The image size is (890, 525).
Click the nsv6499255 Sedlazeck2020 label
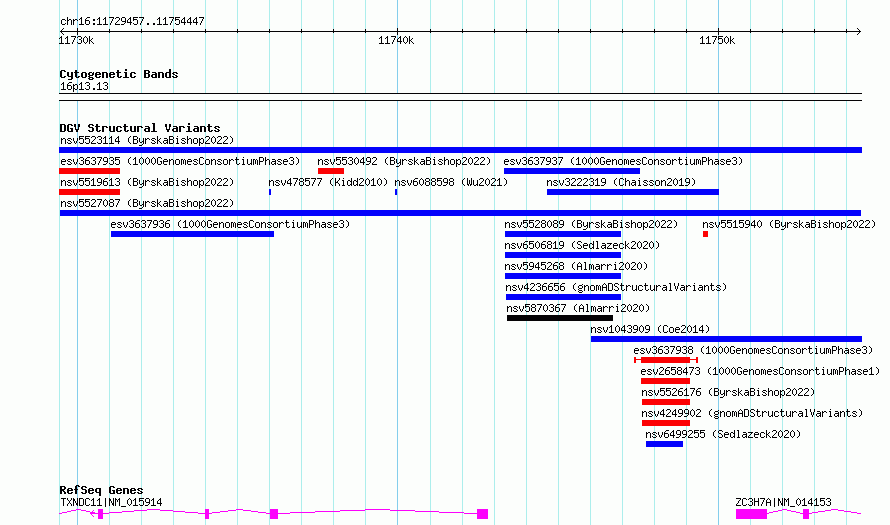point(723,434)
